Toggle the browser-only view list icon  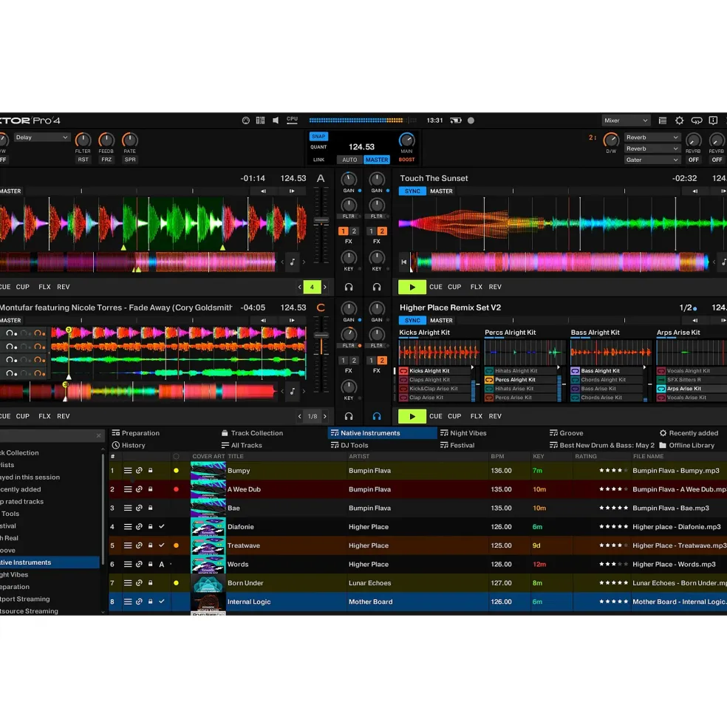pyautogui.click(x=663, y=120)
